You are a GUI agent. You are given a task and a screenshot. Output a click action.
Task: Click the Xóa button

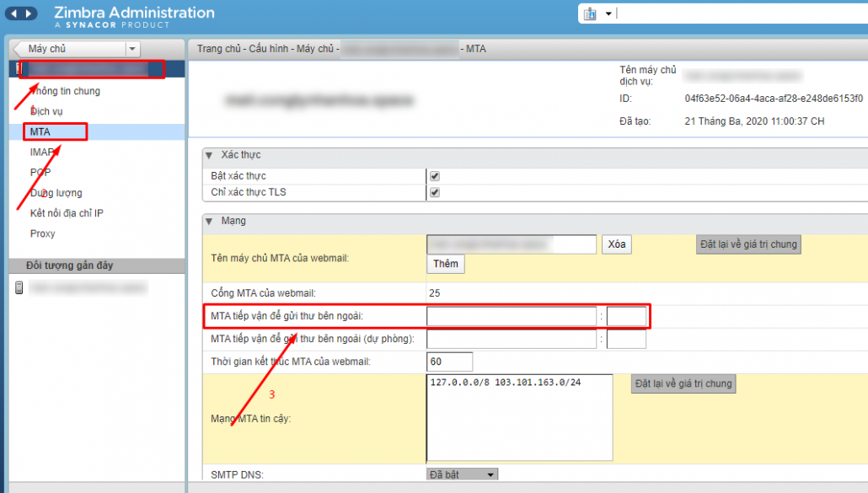[x=616, y=244]
